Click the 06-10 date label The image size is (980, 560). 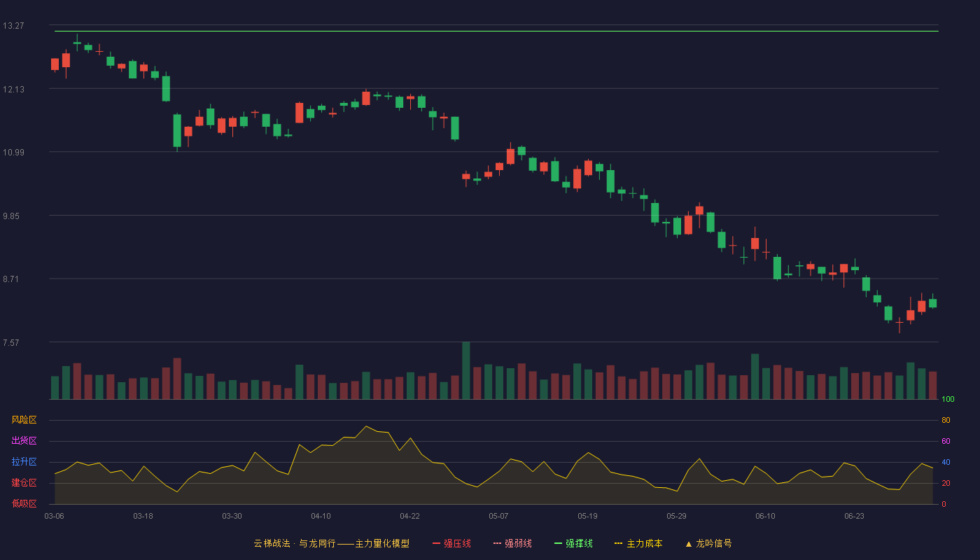[765, 516]
